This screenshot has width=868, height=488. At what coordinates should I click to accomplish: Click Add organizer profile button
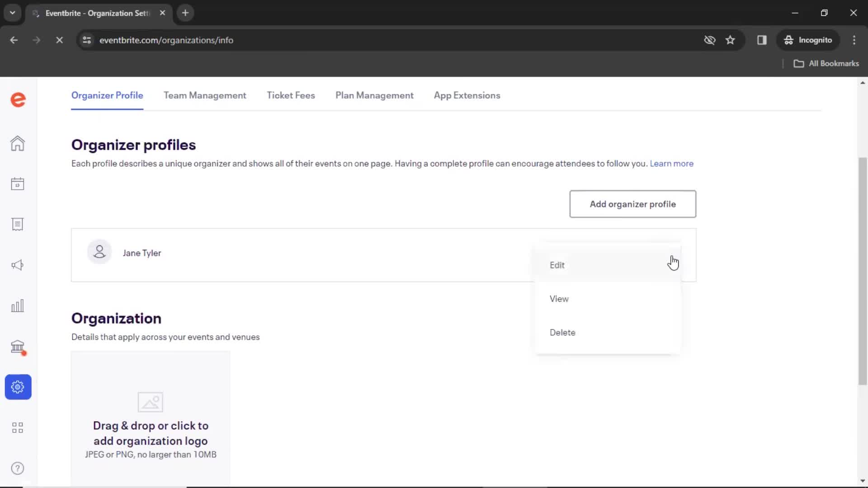click(632, 204)
